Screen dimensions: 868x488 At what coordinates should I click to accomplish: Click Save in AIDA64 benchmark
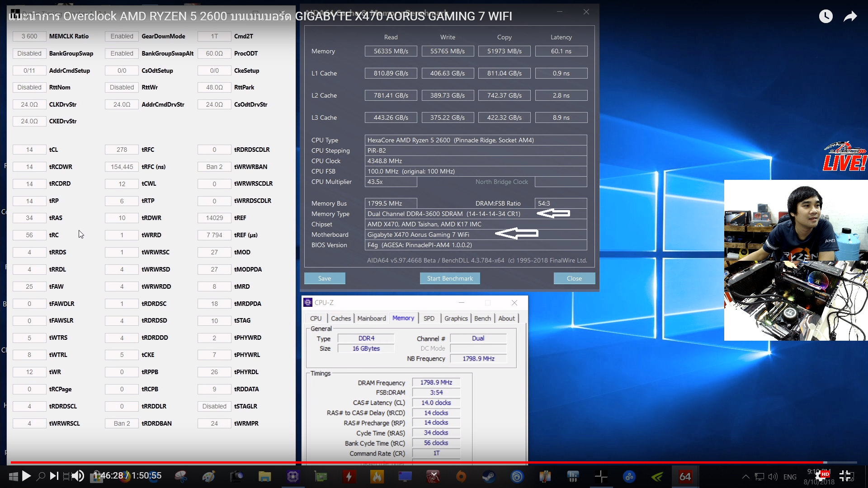click(x=325, y=278)
